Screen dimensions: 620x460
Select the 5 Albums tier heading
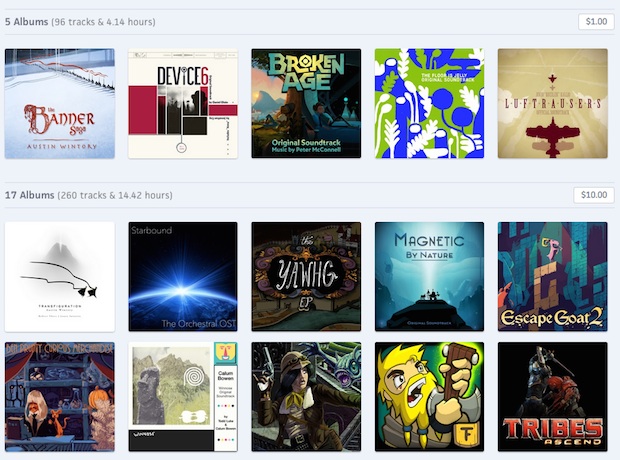point(29,21)
